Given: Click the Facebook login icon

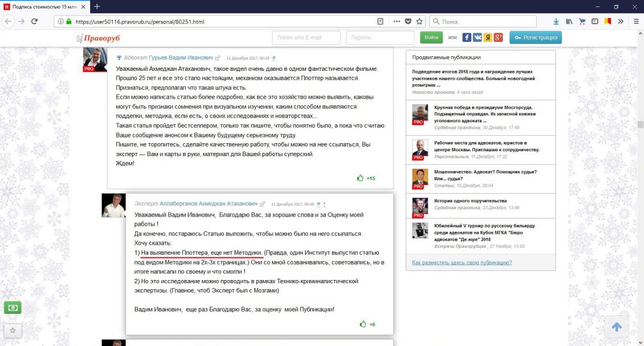Looking at the screenshot, I should point(467,38).
